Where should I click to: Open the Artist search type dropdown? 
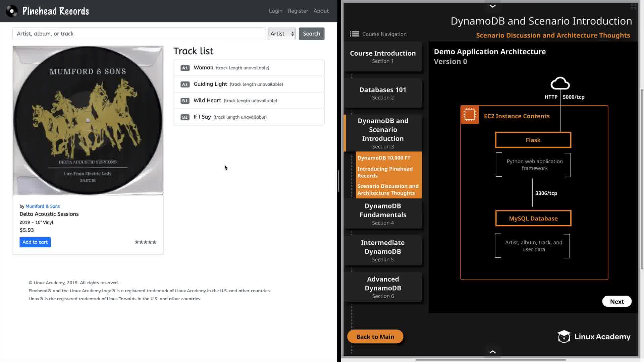(282, 34)
